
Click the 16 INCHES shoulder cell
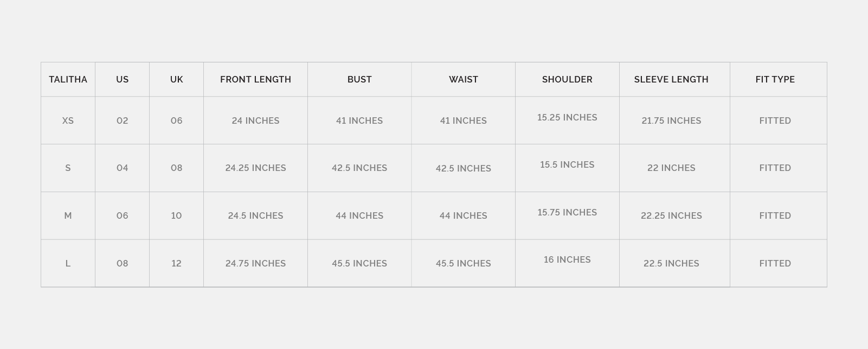pos(567,260)
